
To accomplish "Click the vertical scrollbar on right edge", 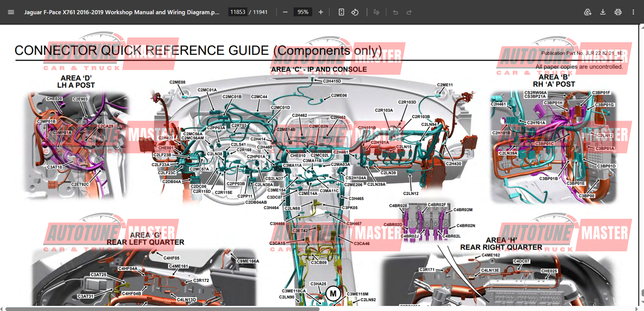I will pyautogui.click(x=642, y=292).
